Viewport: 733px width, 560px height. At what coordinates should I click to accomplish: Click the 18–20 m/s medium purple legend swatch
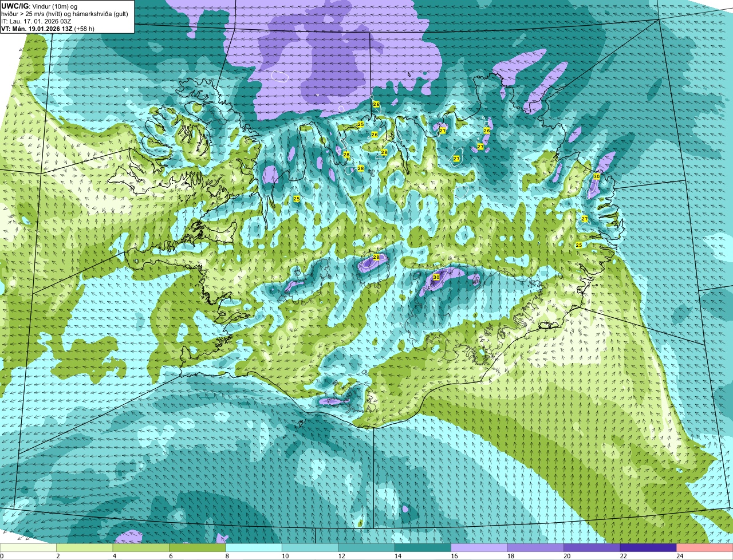click(535, 548)
